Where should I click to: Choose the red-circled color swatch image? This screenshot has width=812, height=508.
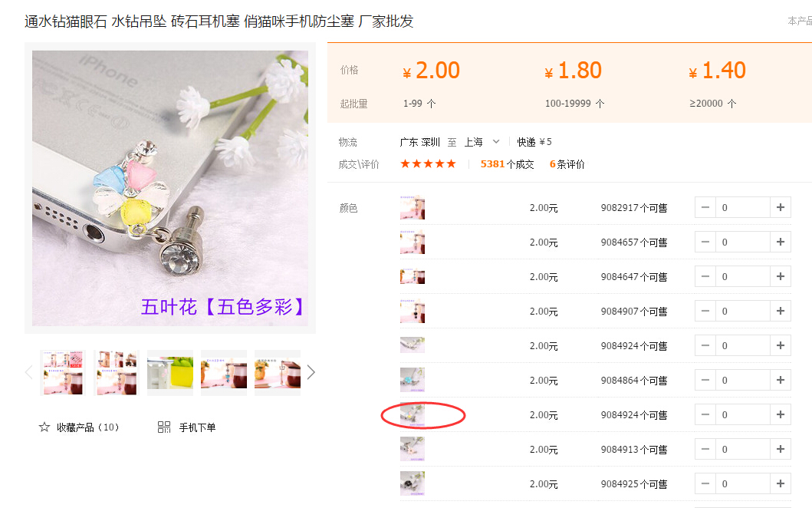[413, 414]
